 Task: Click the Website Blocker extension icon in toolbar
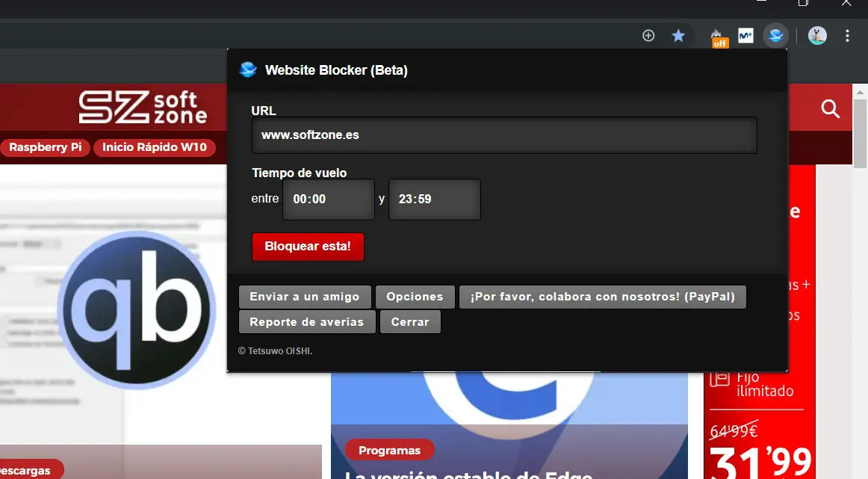click(775, 36)
